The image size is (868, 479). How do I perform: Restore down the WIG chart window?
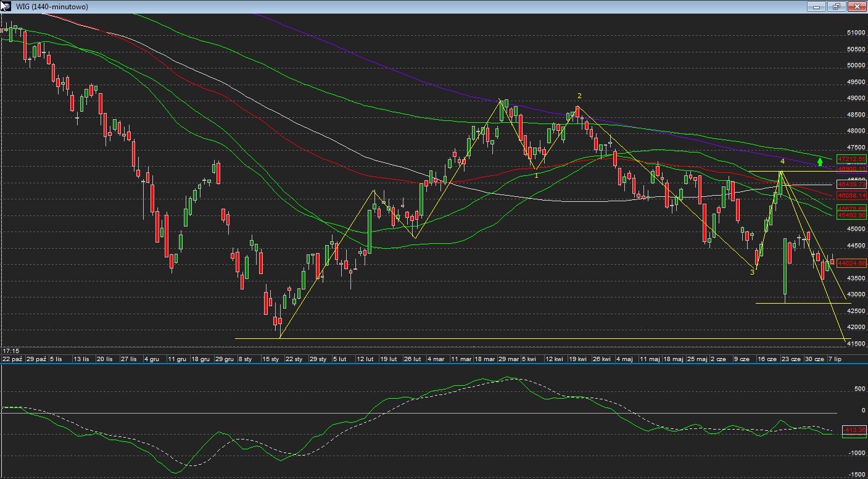pyautogui.click(x=837, y=7)
